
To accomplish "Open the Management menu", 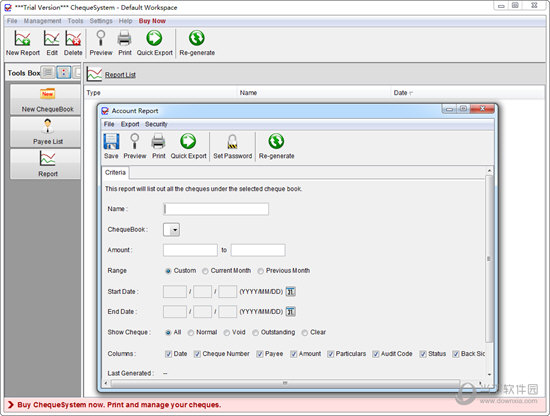I will coord(42,21).
